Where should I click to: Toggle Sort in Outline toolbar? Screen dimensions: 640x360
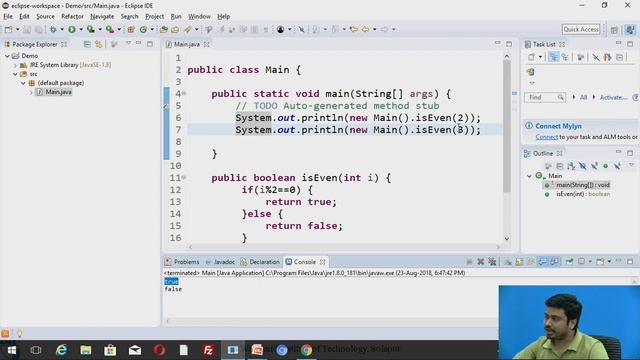pos(571,166)
